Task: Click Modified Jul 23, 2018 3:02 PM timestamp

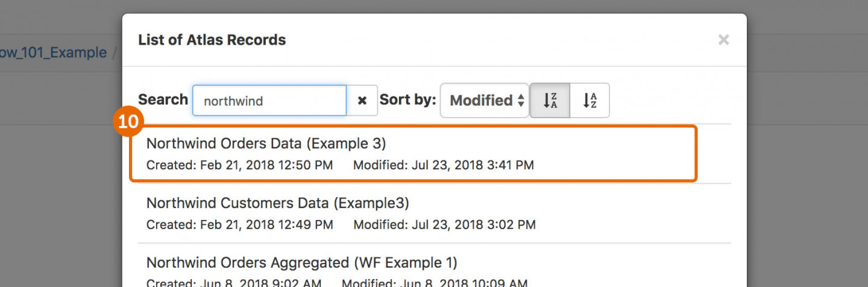Action: 444,225
